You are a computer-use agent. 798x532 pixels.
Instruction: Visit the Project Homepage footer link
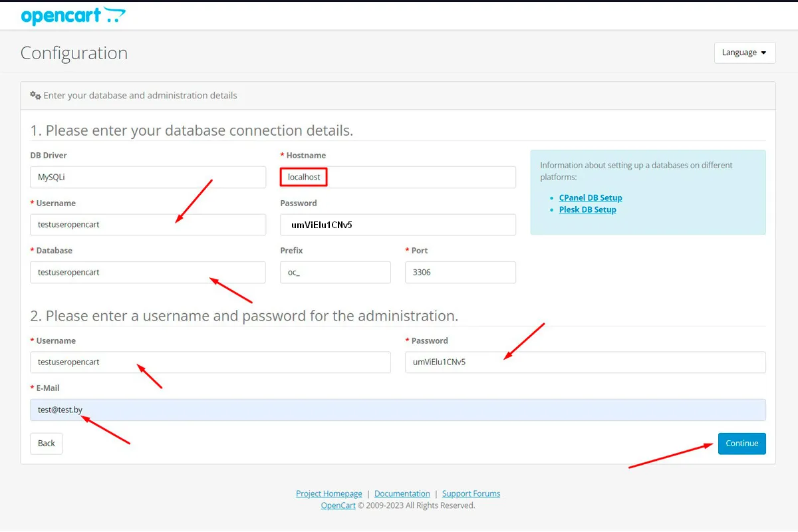click(x=329, y=493)
